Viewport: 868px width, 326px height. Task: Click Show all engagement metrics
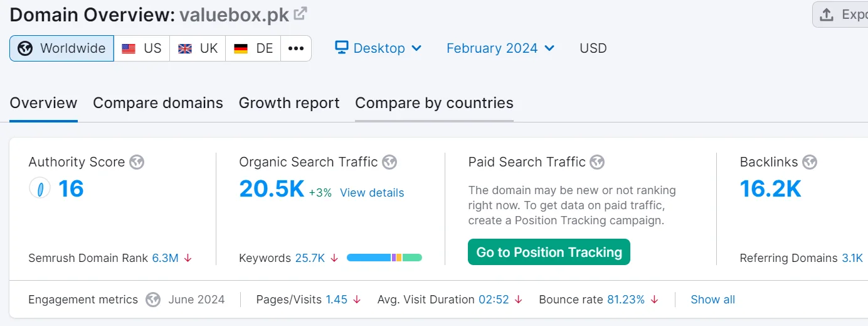tap(712, 300)
